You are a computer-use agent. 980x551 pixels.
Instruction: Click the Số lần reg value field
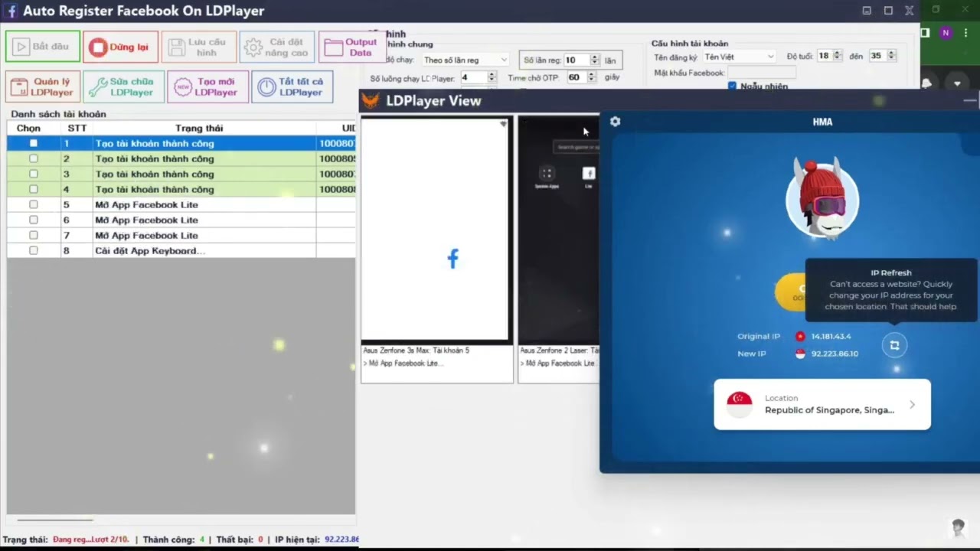[577, 60]
